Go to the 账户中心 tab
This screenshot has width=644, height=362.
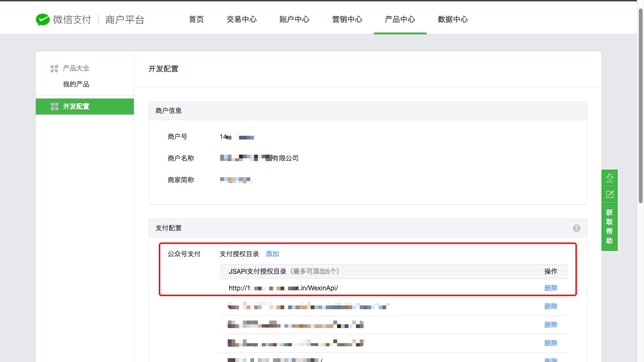click(294, 19)
